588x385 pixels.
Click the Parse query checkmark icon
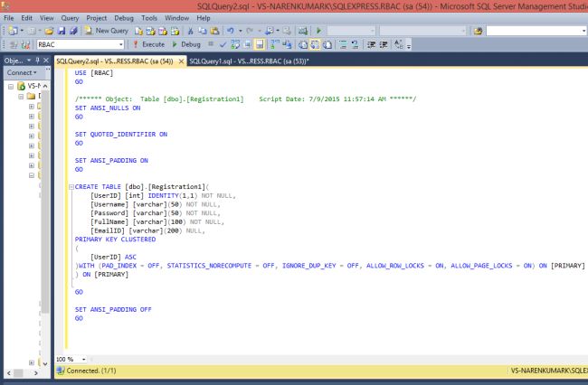coord(223,43)
